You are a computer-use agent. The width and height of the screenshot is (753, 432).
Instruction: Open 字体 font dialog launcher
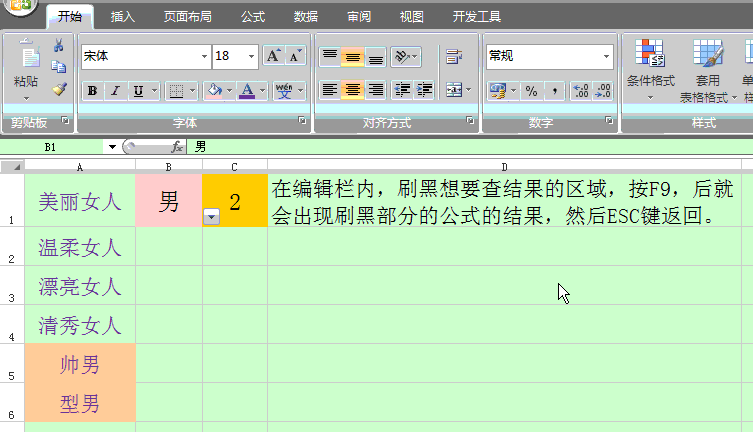click(302, 120)
